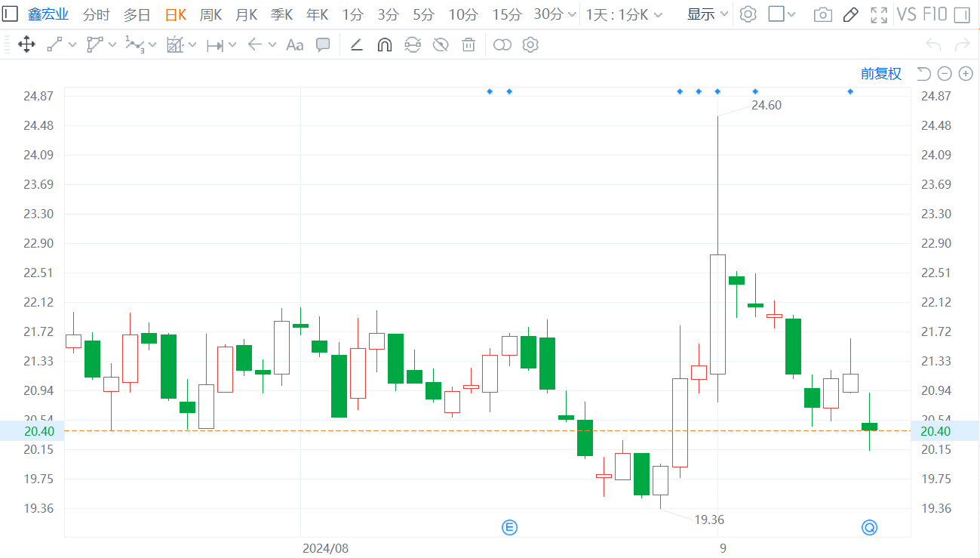The image size is (980, 558).
Task: Click the Q marker on timeline
Action: point(870,527)
